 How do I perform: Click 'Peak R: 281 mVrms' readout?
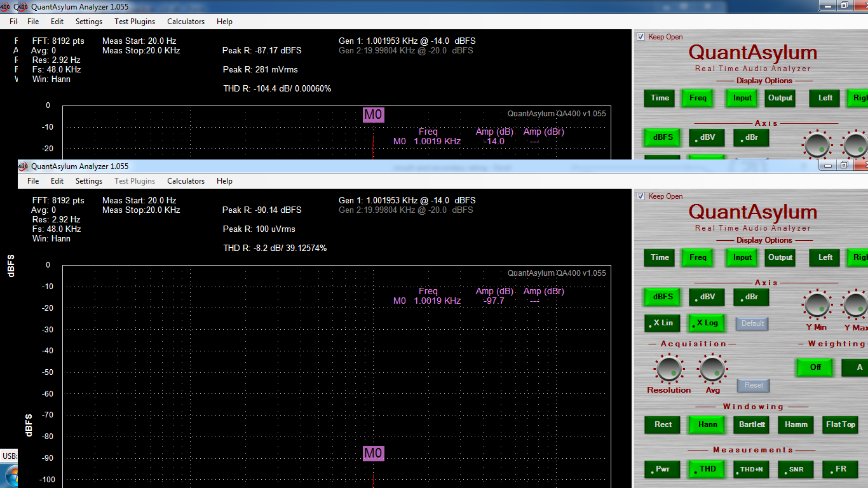point(260,69)
